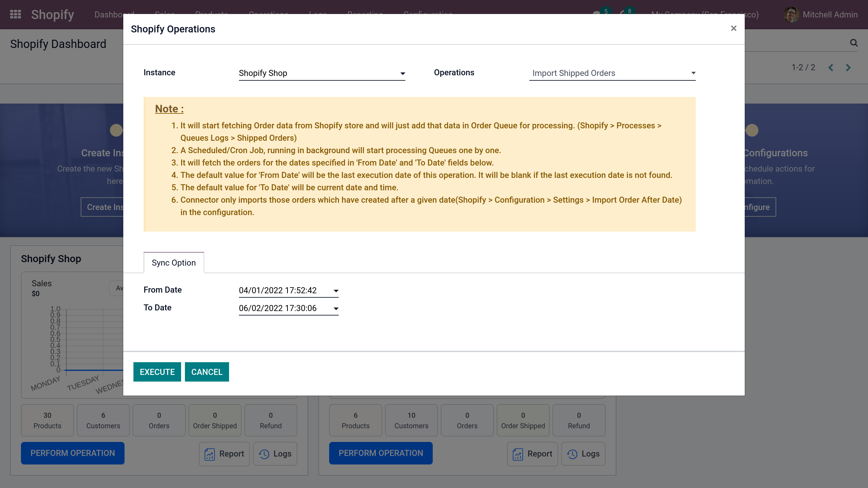868x488 pixels.
Task: Click Sales $0 label in chart
Action: 41,288
